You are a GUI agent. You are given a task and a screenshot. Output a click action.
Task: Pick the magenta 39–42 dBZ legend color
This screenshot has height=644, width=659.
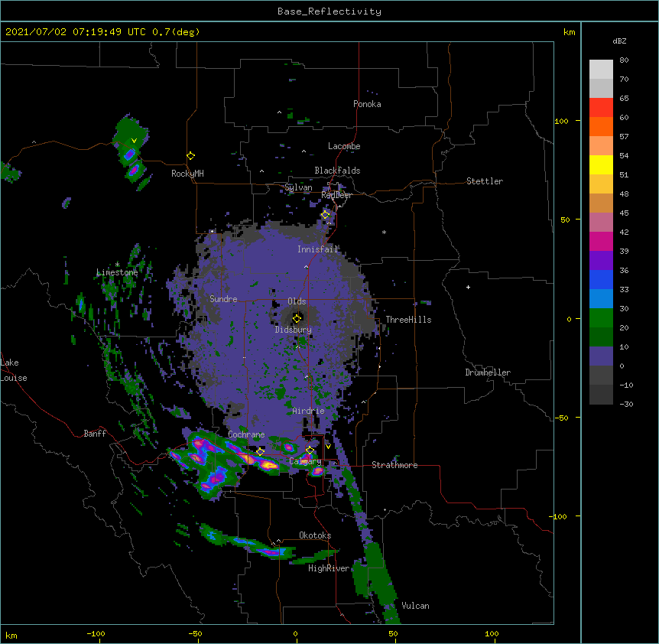pyautogui.click(x=601, y=242)
